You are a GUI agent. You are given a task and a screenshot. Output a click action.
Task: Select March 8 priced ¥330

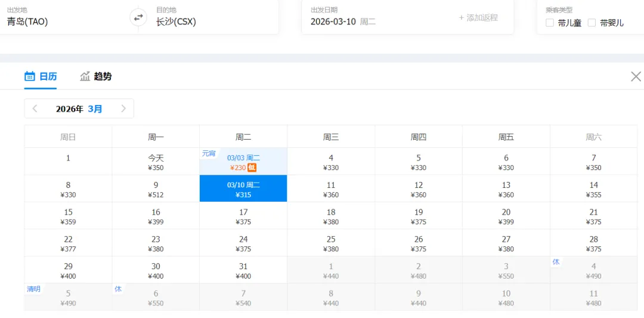68,189
